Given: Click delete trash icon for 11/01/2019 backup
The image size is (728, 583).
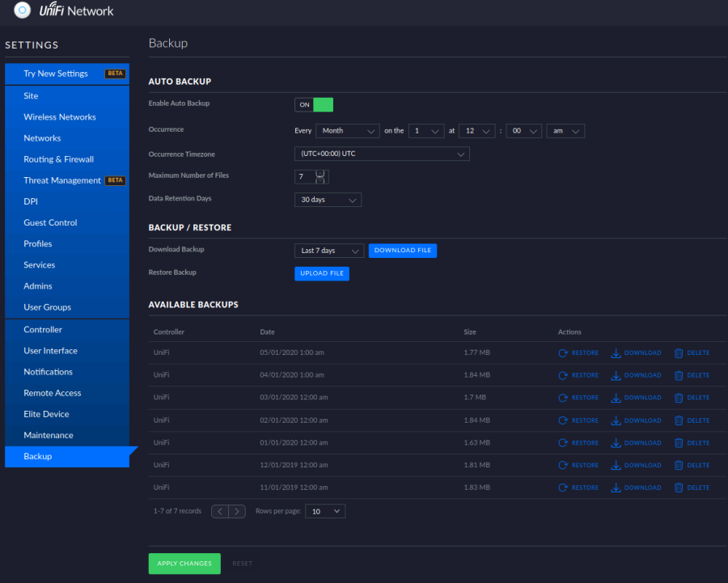Looking at the screenshot, I should (x=679, y=488).
